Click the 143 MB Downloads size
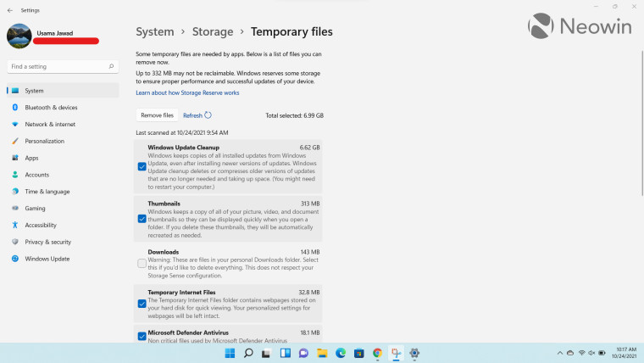Image resolution: width=644 pixels, height=363 pixels. pos(310,252)
